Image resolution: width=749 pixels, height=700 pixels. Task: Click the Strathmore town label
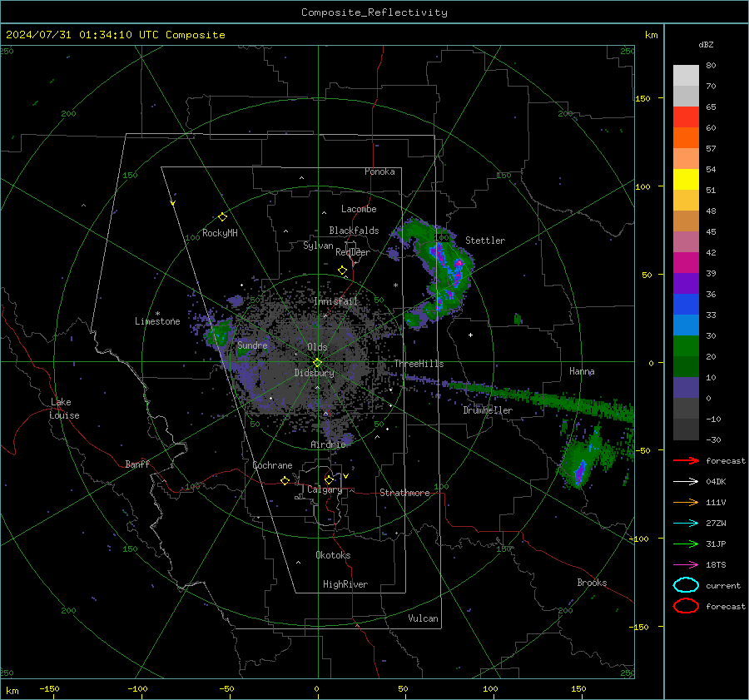pos(404,493)
